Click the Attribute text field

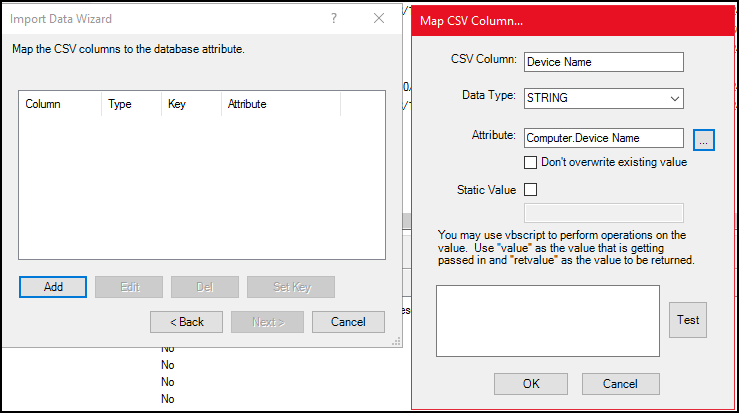pos(603,138)
